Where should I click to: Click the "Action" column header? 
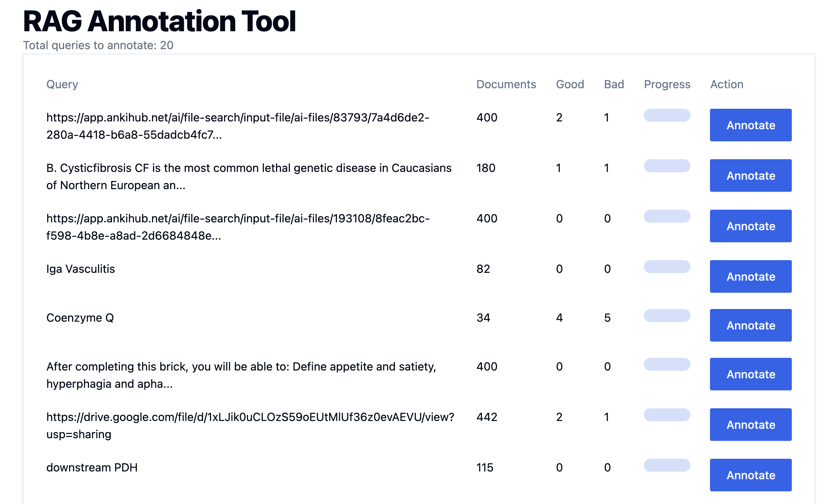point(727,85)
